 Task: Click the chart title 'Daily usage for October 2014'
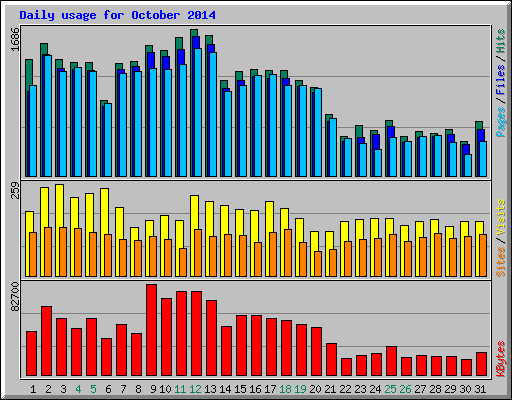click(x=117, y=15)
